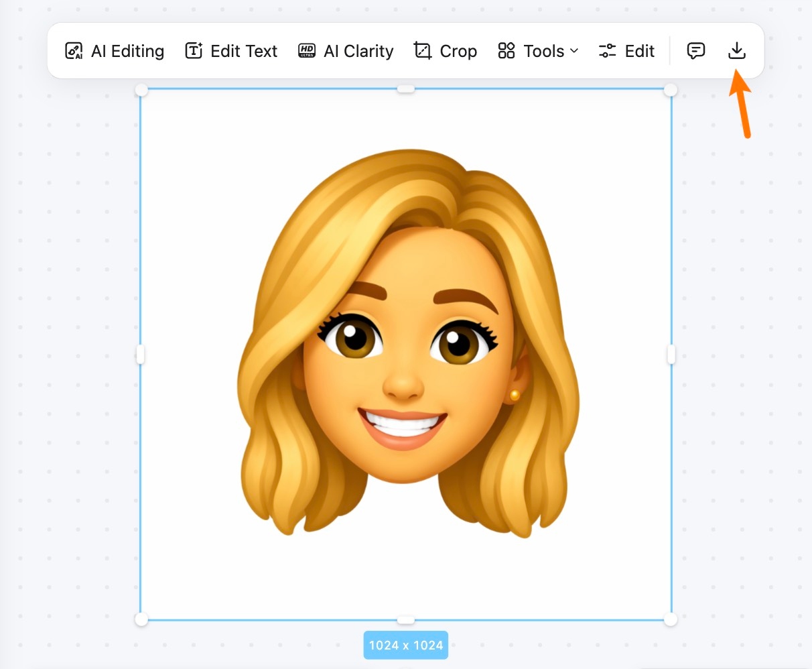Click the left edge middle handle
This screenshot has width=812, height=669.
point(141,354)
